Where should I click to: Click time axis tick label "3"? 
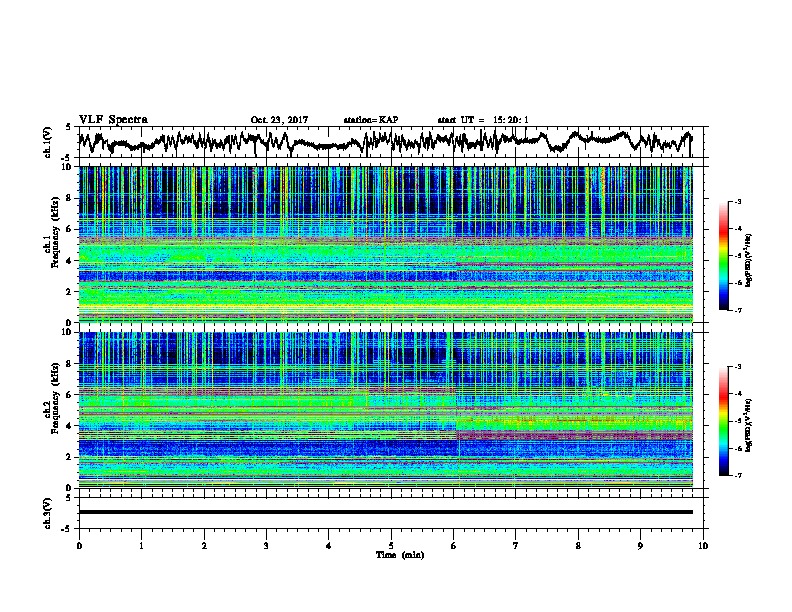click(266, 546)
